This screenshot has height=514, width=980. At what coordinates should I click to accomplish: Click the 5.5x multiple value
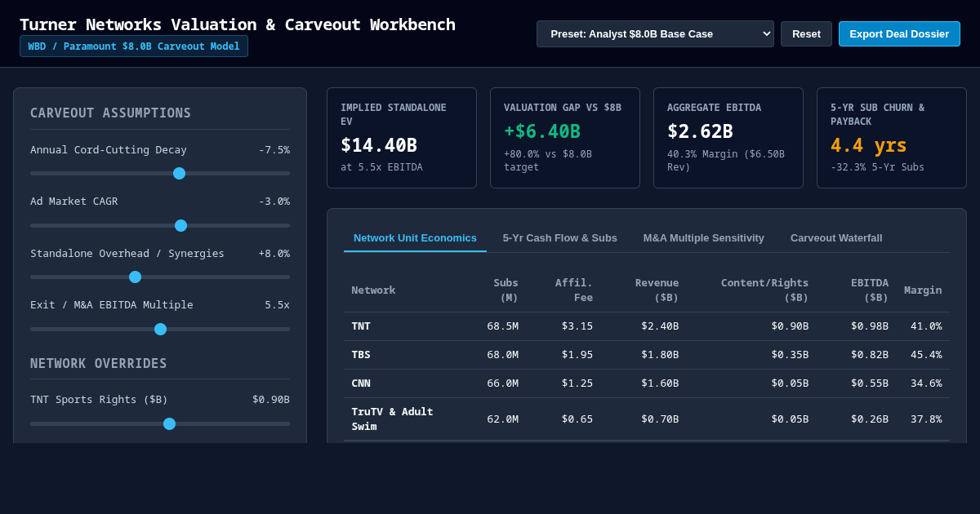point(278,304)
